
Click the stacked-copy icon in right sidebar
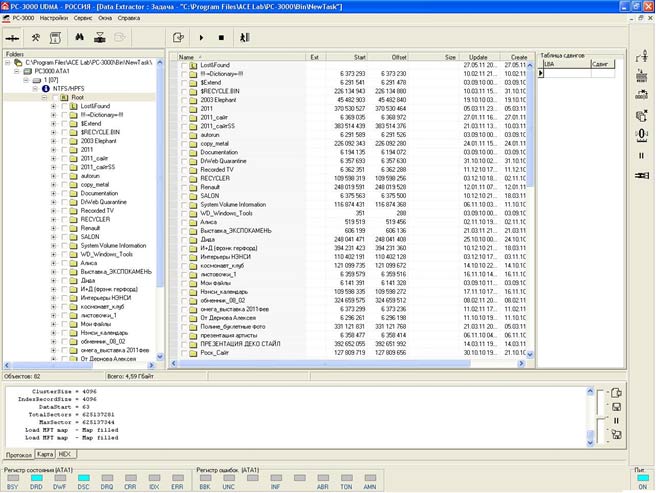pyautogui.click(x=641, y=116)
